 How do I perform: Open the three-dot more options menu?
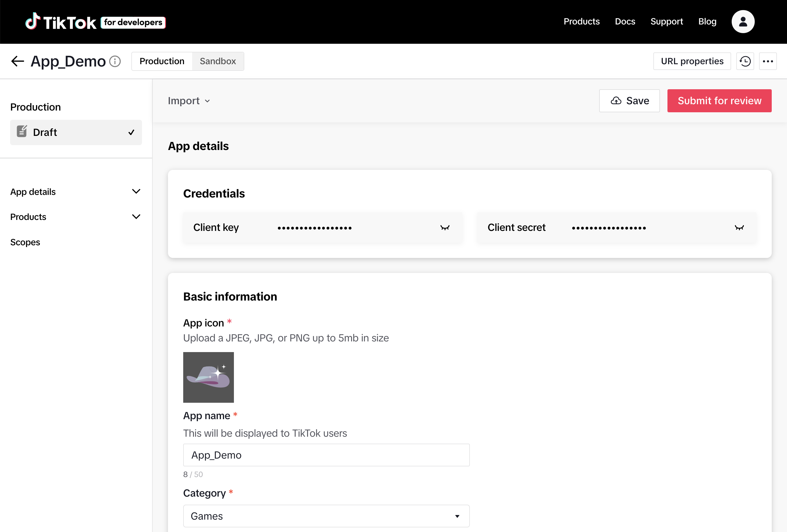tap(768, 61)
